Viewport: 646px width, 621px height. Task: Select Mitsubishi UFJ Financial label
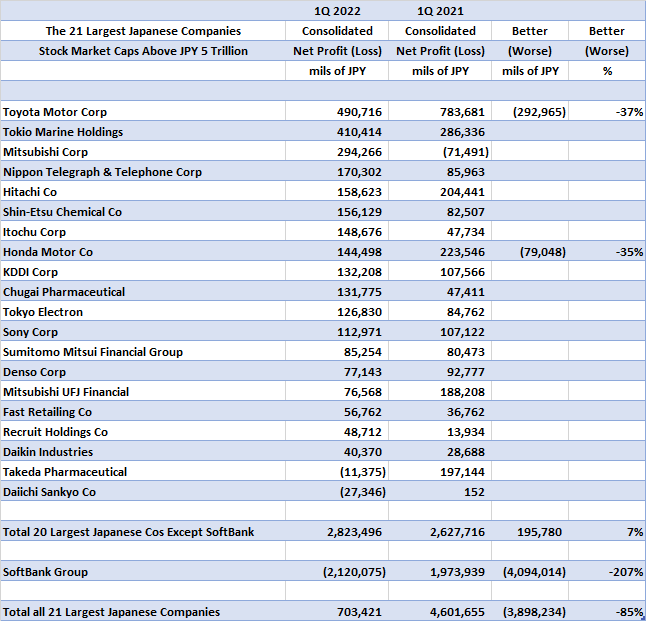tap(66, 392)
